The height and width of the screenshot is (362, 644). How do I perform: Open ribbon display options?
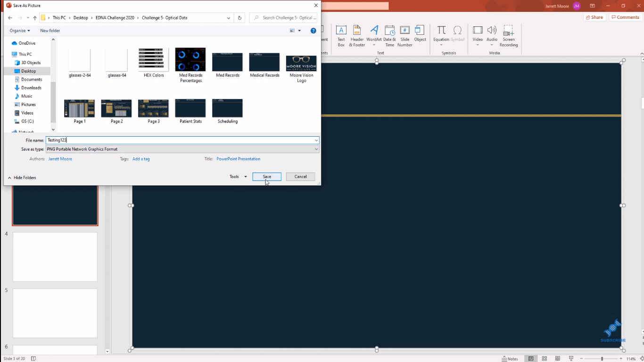(593, 6)
